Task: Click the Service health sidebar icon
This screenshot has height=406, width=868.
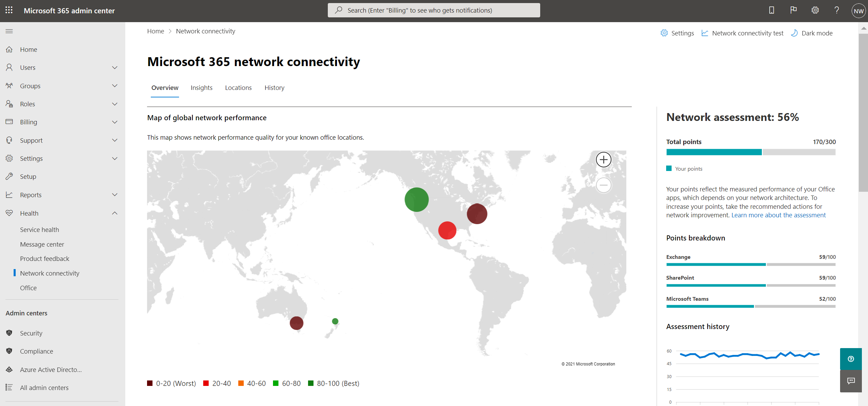Action: point(39,229)
